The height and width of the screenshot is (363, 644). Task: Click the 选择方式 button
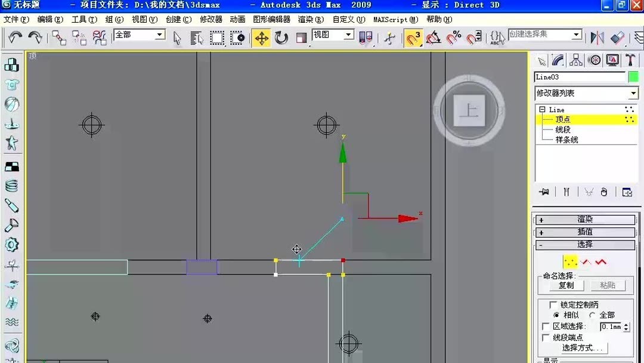tap(584, 347)
